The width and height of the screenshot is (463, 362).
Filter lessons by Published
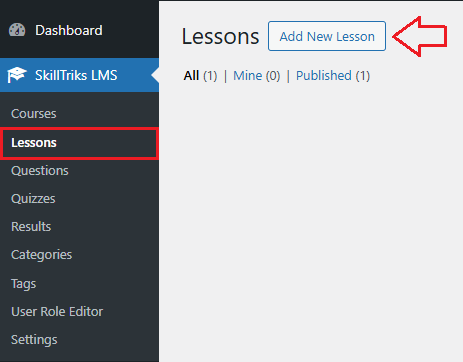point(333,76)
